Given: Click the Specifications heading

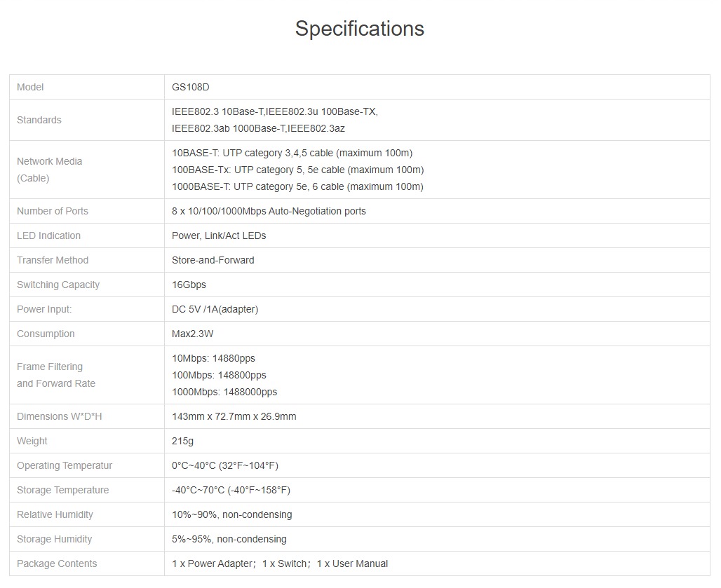Looking at the screenshot, I should click(x=359, y=29).
